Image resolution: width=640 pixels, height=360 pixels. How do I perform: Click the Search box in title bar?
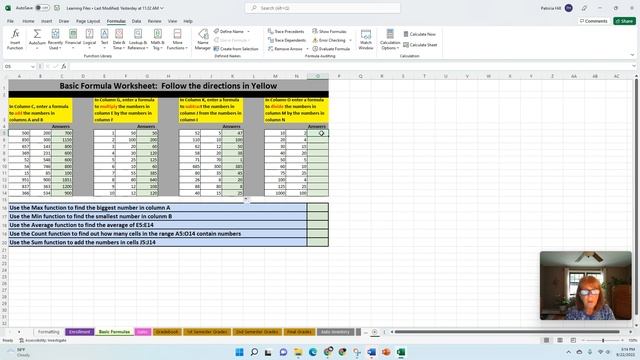point(322,8)
